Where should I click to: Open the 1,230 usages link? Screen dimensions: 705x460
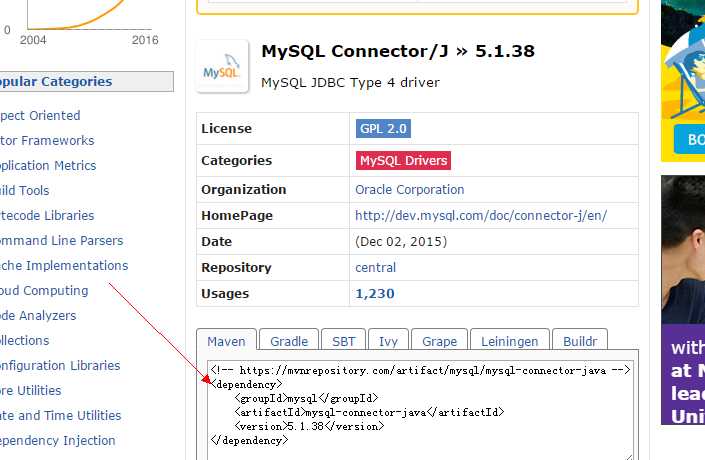pos(375,294)
